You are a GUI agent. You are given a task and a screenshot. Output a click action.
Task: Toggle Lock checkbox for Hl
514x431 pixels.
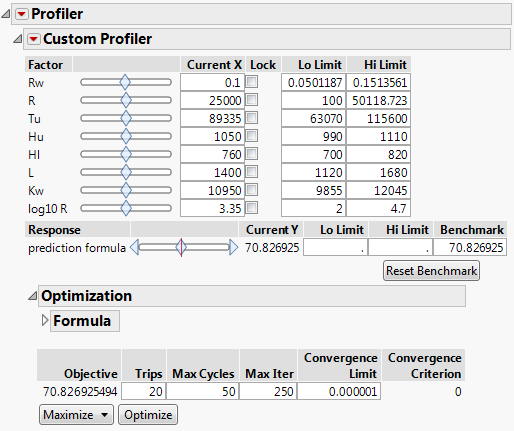(252, 154)
